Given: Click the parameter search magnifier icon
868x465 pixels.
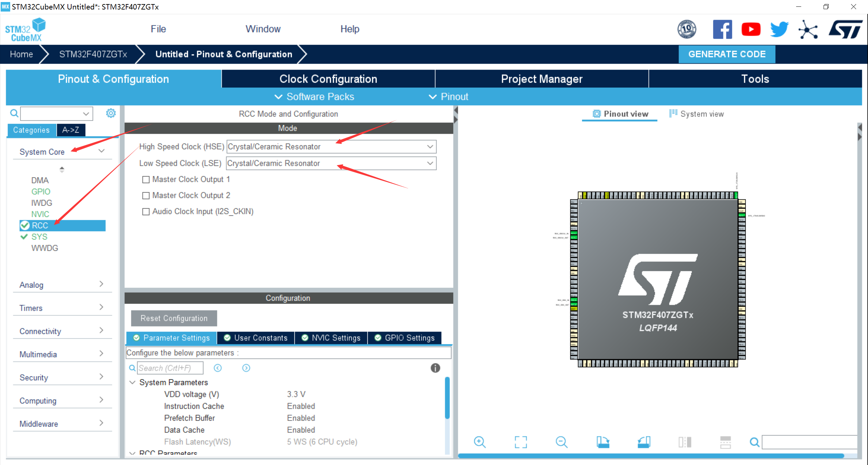Looking at the screenshot, I should coord(132,368).
